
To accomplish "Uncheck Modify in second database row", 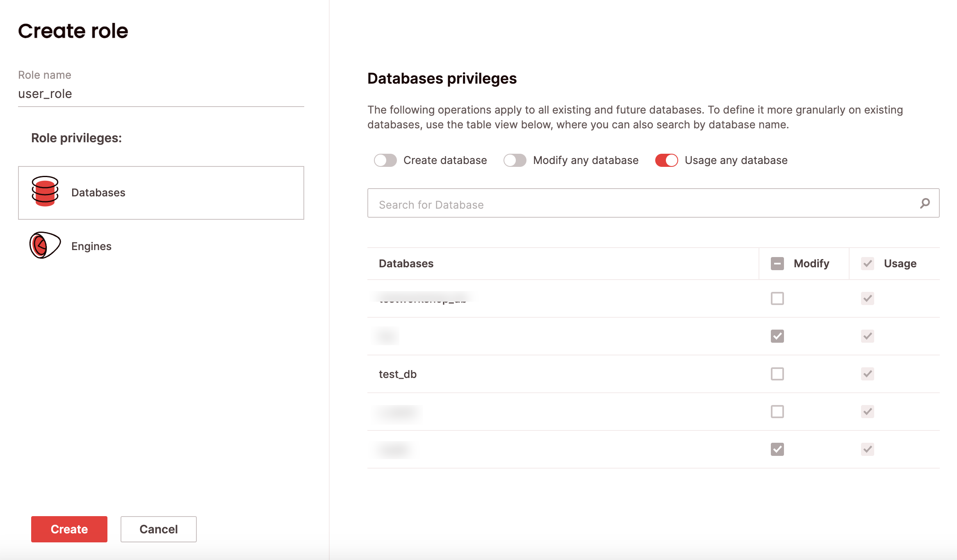I will (x=777, y=336).
